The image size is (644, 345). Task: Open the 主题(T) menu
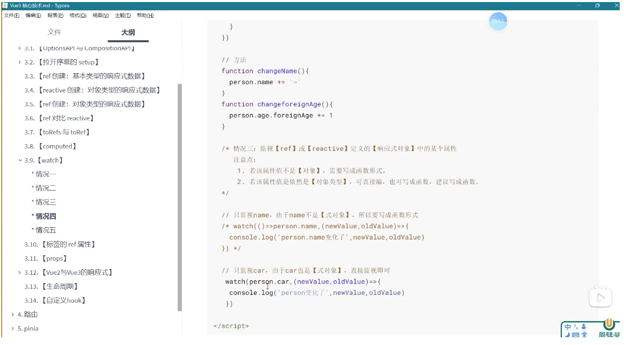tap(123, 15)
